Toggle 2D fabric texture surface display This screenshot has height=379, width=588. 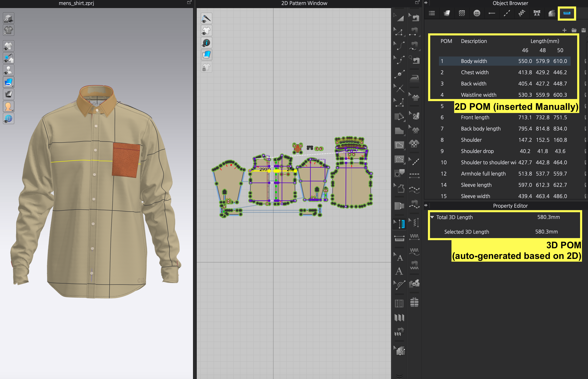pyautogui.click(x=206, y=55)
